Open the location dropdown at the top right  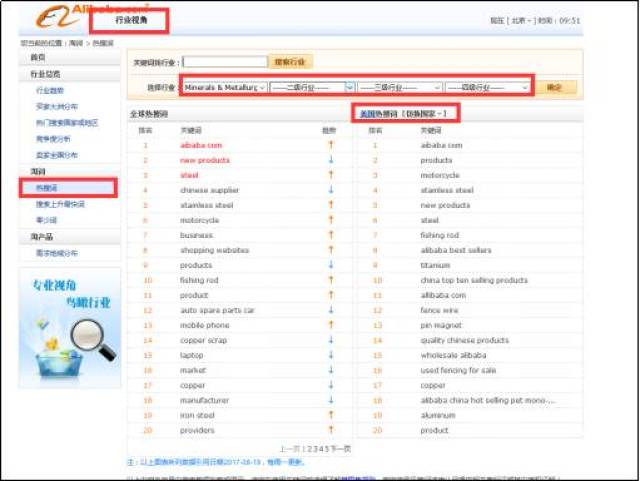[x=521, y=20]
